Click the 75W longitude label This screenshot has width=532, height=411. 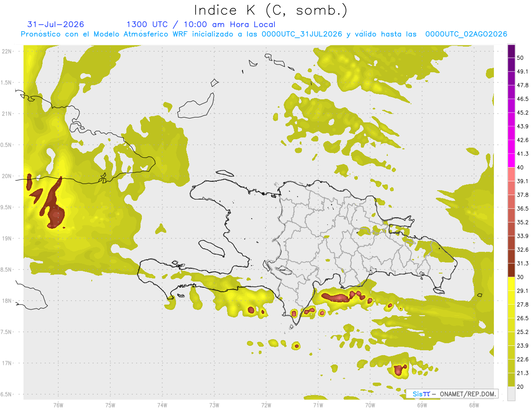(110, 405)
